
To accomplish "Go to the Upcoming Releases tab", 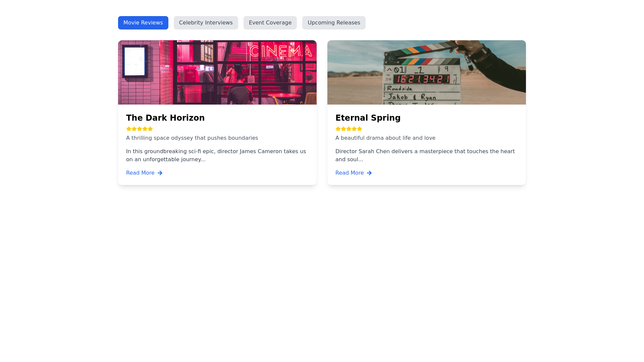I will 334,23.
